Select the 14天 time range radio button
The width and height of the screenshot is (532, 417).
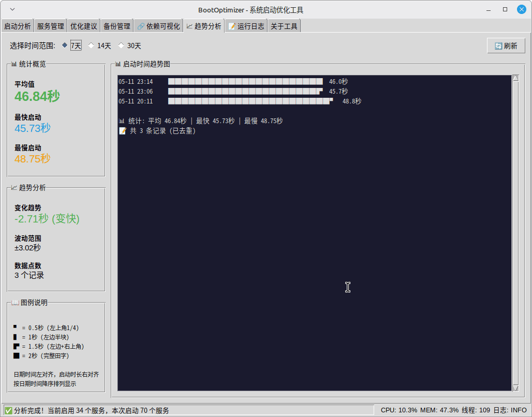pyautogui.click(x=100, y=46)
